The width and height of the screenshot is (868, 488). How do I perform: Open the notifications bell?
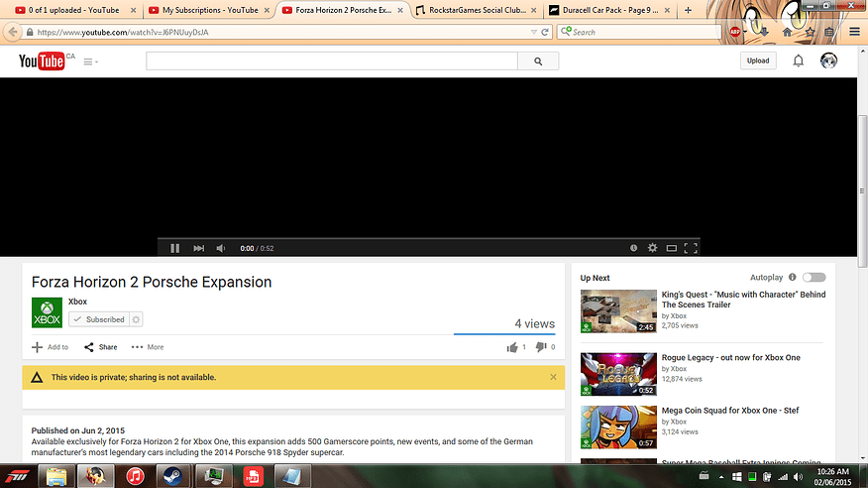799,61
